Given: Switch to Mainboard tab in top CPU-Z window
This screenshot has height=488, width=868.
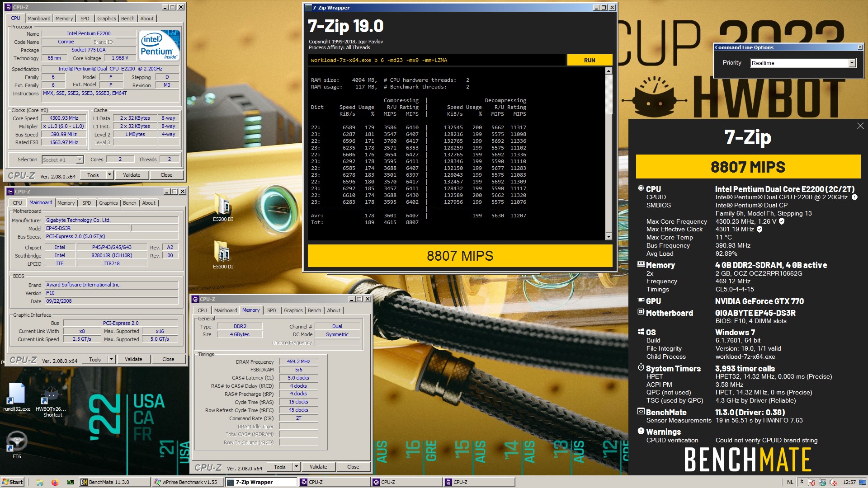Looking at the screenshot, I should pyautogui.click(x=39, y=19).
